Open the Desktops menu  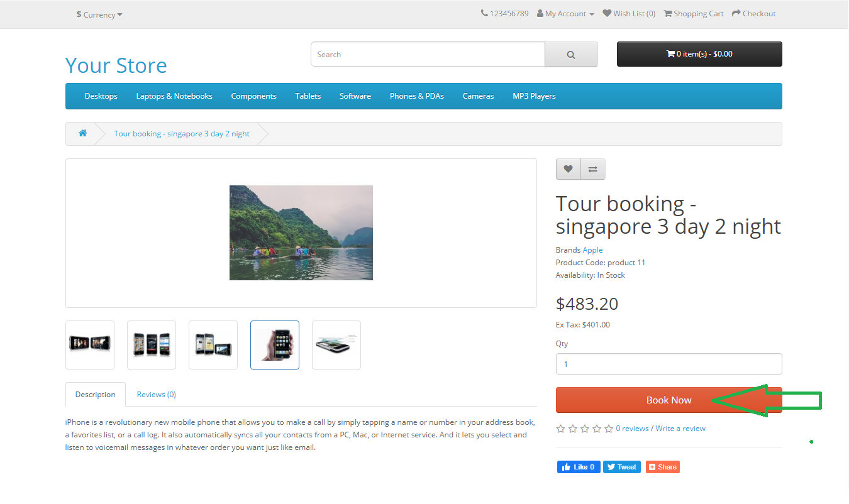pos(101,96)
